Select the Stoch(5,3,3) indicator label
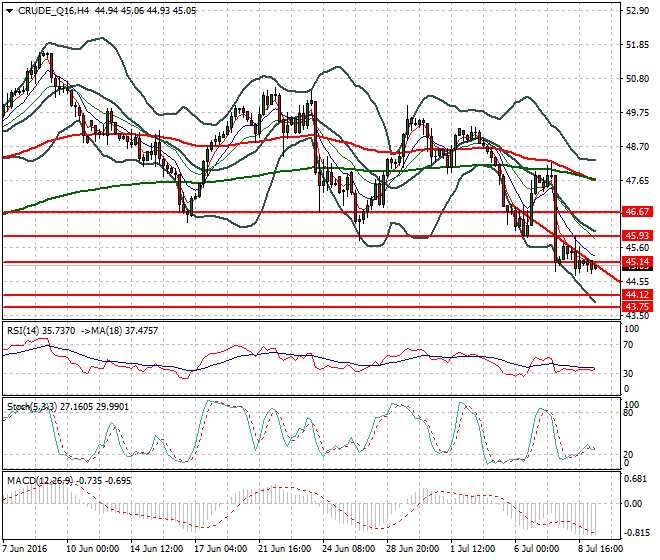660x560 pixels. [32, 407]
